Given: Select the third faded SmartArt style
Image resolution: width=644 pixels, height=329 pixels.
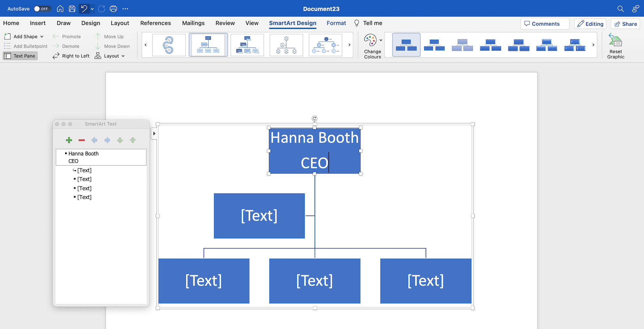Looking at the screenshot, I should pos(463,45).
